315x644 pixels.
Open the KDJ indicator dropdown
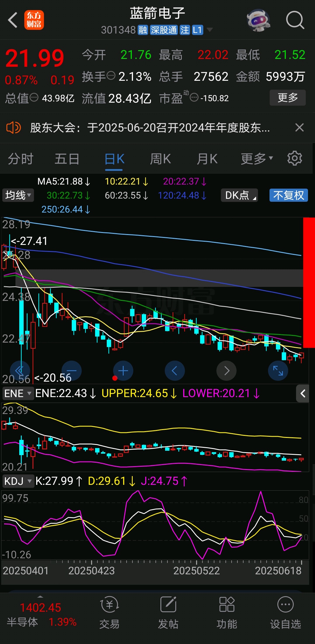[18, 481]
